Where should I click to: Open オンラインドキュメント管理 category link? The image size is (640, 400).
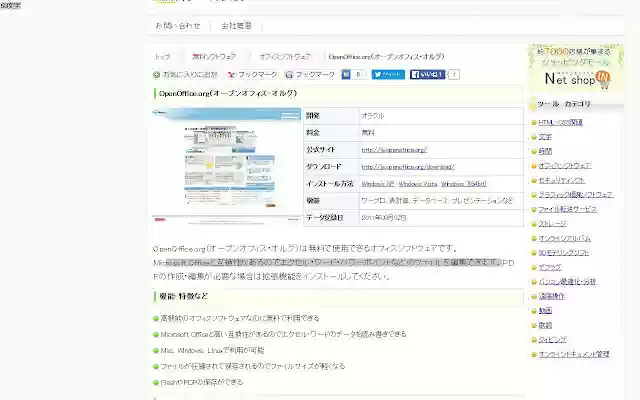pyautogui.click(x=574, y=354)
